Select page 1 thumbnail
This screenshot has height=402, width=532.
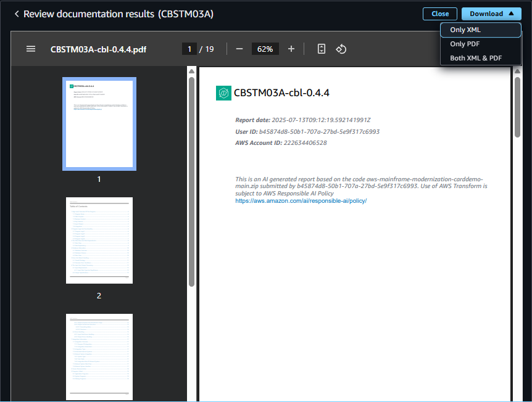99,124
